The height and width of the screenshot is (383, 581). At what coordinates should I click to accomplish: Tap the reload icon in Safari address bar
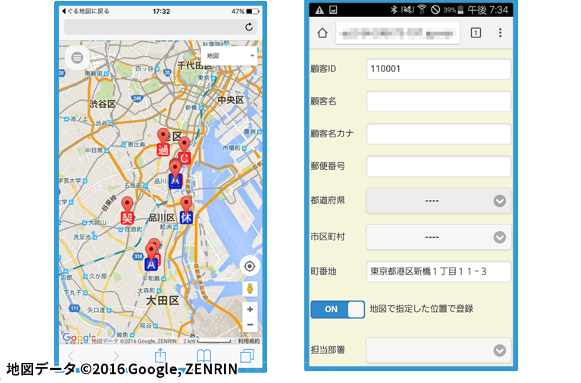[x=249, y=27]
